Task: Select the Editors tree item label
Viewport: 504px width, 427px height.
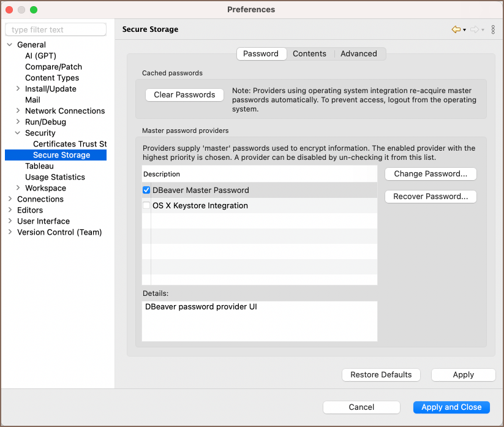Action: [30, 210]
